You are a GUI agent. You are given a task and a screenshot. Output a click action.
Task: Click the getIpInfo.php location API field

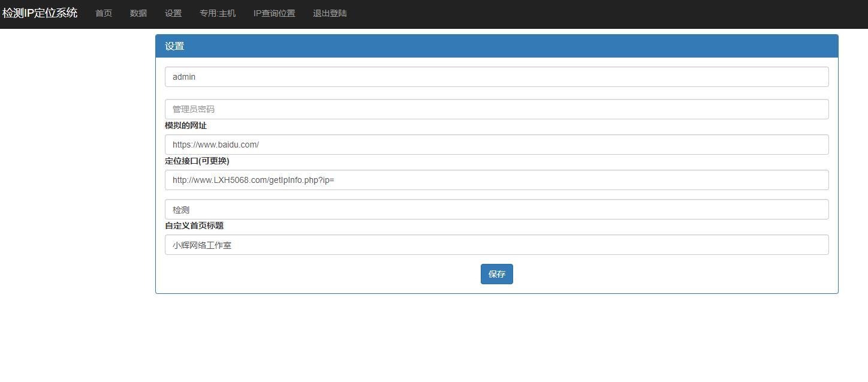496,180
